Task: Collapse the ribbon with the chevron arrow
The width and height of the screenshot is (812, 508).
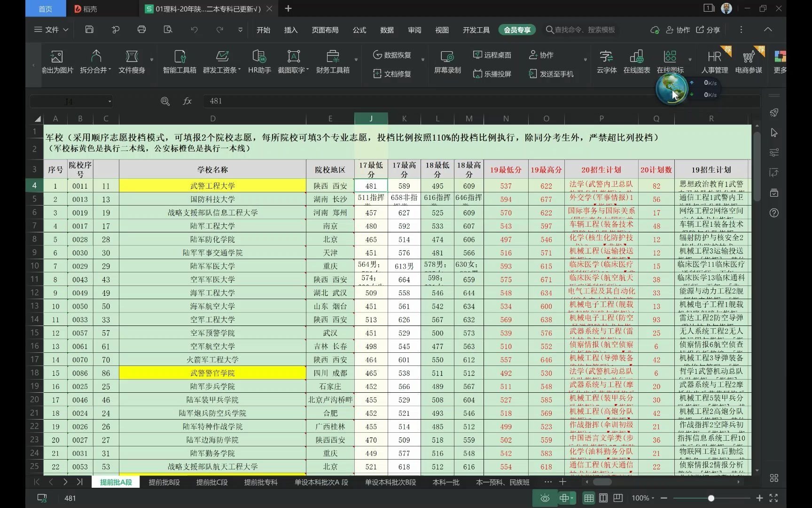Action: click(x=768, y=30)
